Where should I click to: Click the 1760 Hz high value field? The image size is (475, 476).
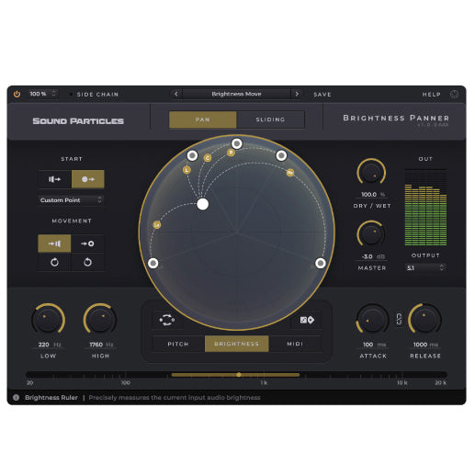101,345
